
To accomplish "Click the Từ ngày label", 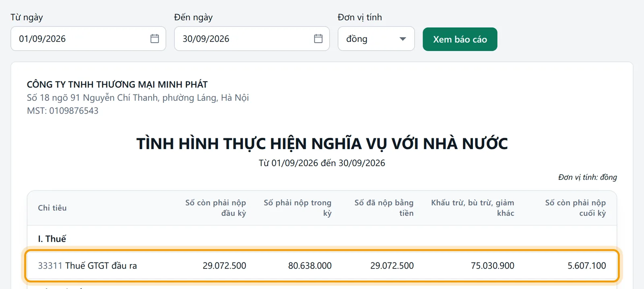I will [27, 17].
